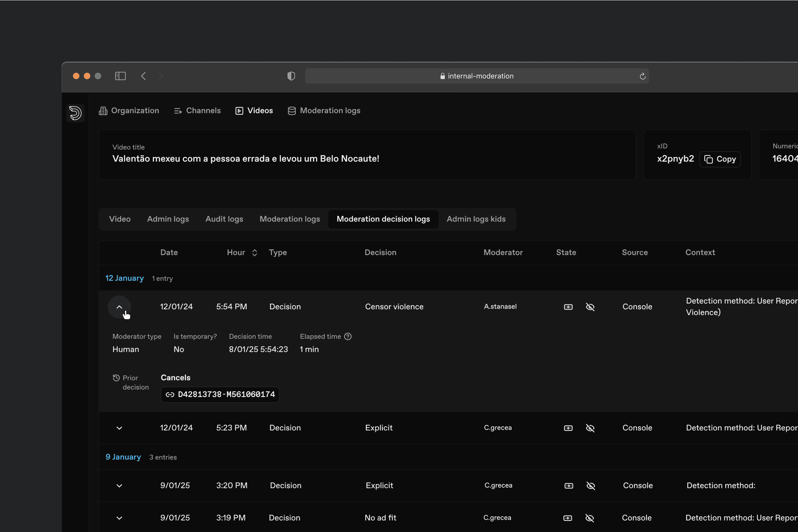Click the hidden-eye icon in the 5:23 PM row
Screen dimensions: 798x532
pyautogui.click(x=590, y=428)
